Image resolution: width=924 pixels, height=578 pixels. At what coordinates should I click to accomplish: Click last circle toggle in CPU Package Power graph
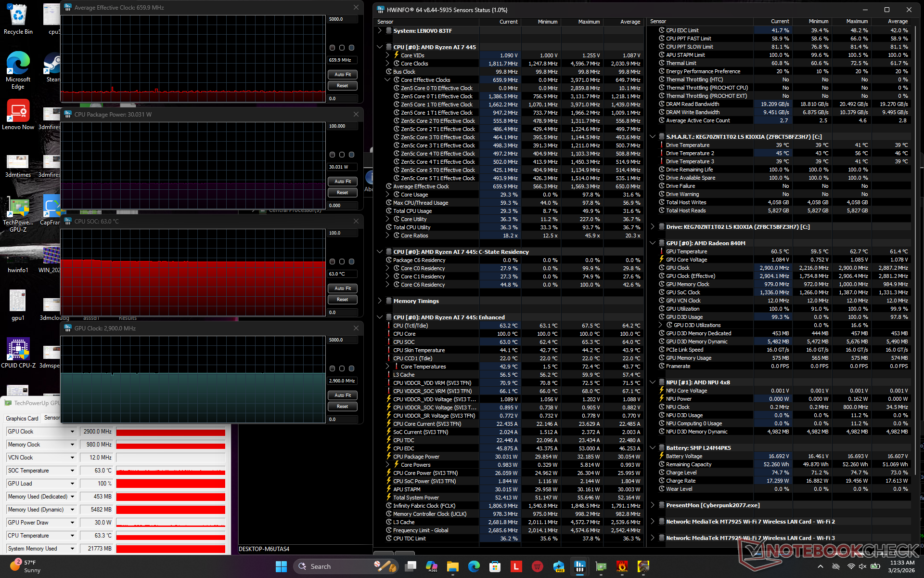351,155
